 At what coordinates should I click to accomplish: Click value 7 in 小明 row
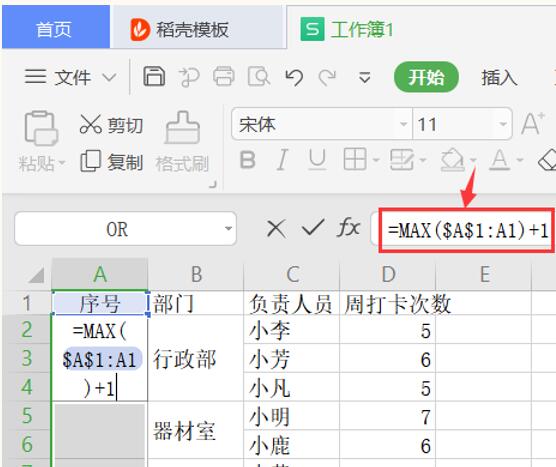pos(388,416)
